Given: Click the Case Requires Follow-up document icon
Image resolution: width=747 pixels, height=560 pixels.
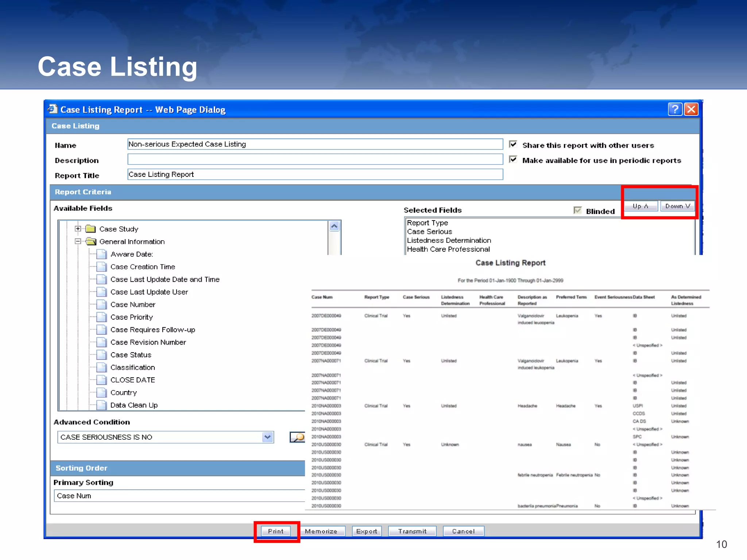Looking at the screenshot, I should [x=102, y=330].
